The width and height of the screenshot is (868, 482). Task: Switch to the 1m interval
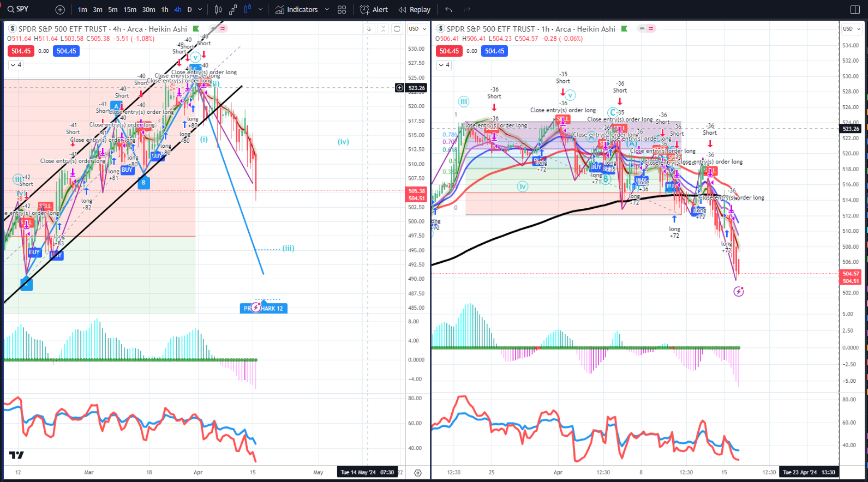(82, 9)
